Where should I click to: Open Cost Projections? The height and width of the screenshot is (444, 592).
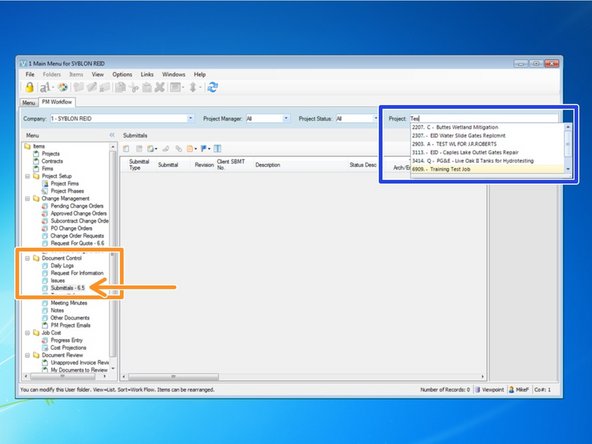[68, 348]
